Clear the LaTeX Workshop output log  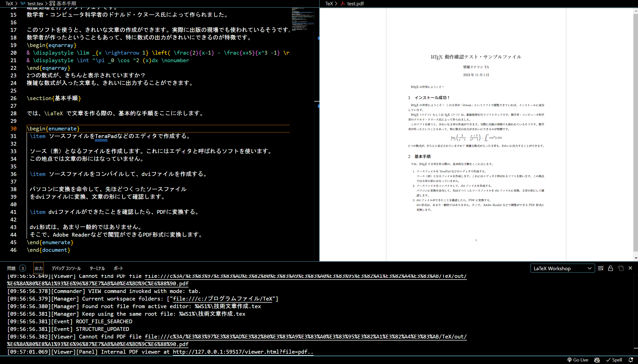(601, 268)
